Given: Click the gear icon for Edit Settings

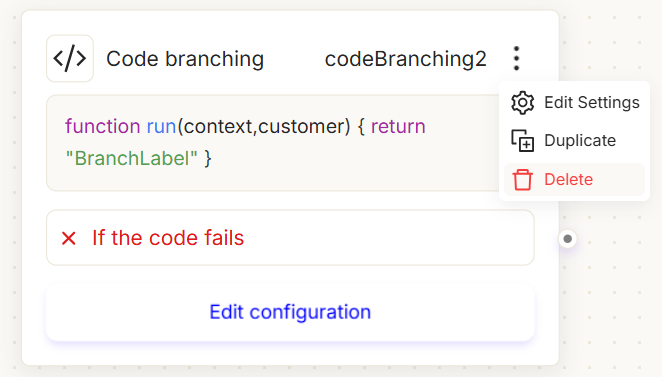Looking at the screenshot, I should point(522,103).
